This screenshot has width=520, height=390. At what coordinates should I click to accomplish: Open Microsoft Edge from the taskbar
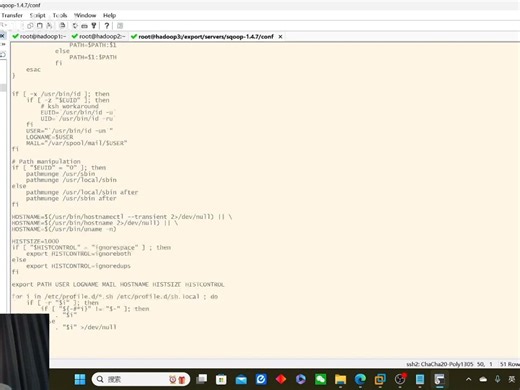360,379
